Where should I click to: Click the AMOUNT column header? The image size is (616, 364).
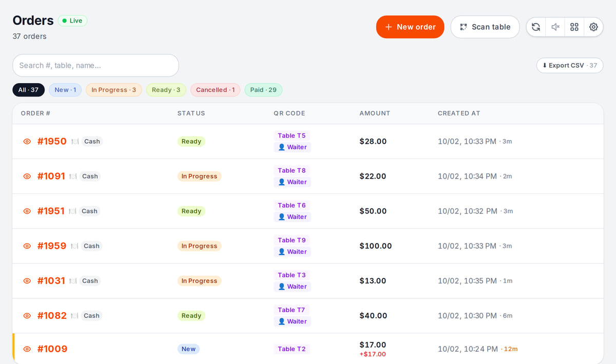(x=375, y=113)
